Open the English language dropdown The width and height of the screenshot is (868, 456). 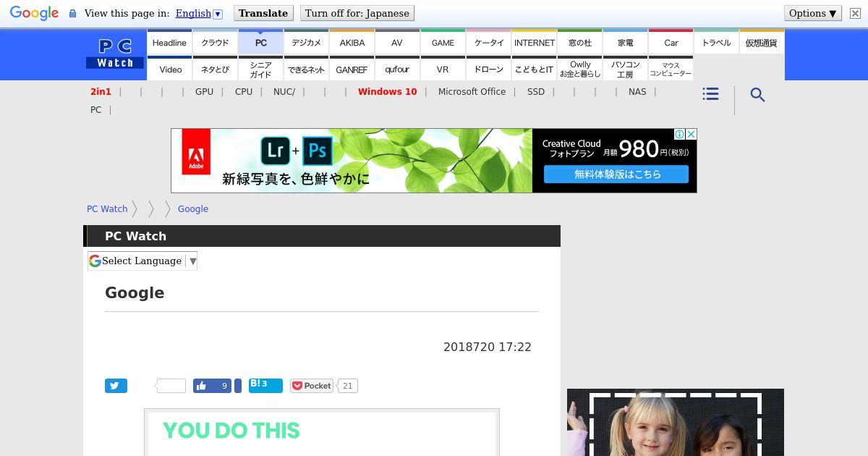[x=199, y=13]
